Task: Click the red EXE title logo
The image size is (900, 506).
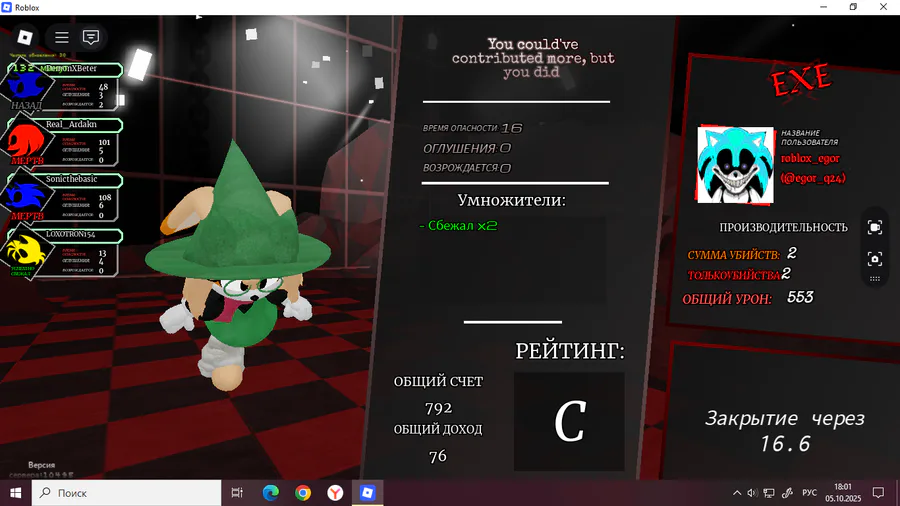Action: click(x=801, y=80)
